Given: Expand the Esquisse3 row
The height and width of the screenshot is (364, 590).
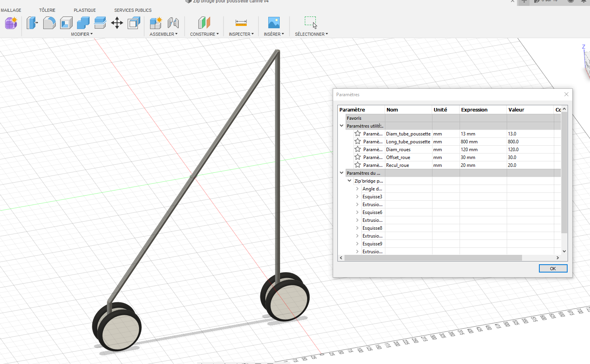Looking at the screenshot, I should [x=357, y=197].
